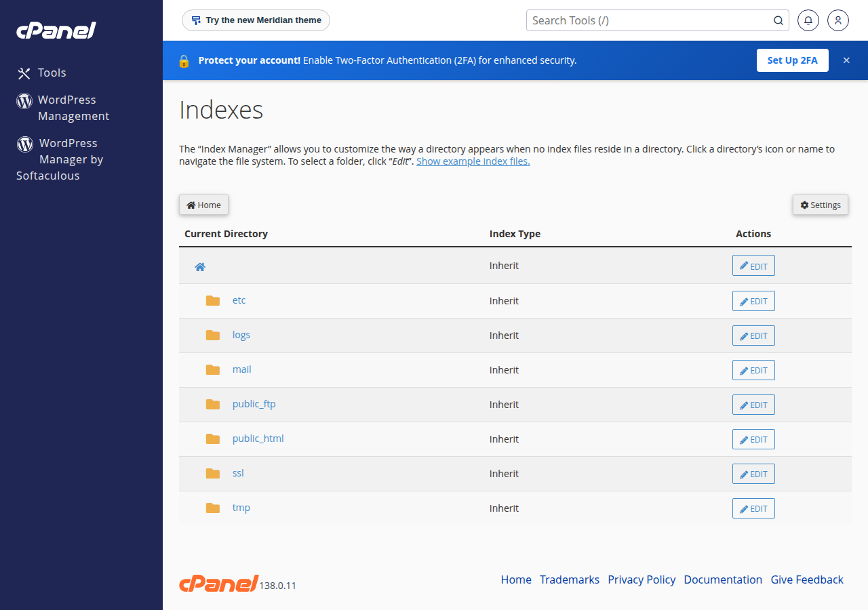This screenshot has height=610, width=868.
Task: Click the home icon in the directory table
Action: 200,267
